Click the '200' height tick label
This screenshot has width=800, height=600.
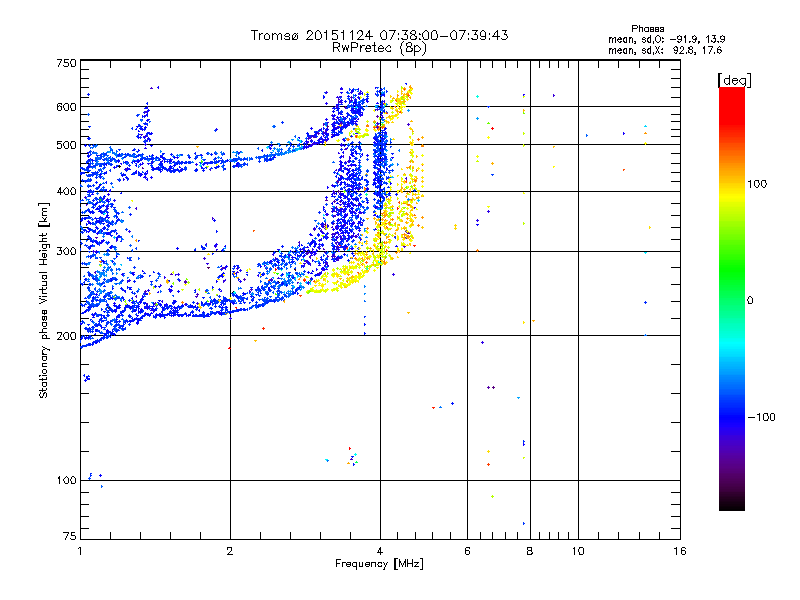tap(67, 336)
